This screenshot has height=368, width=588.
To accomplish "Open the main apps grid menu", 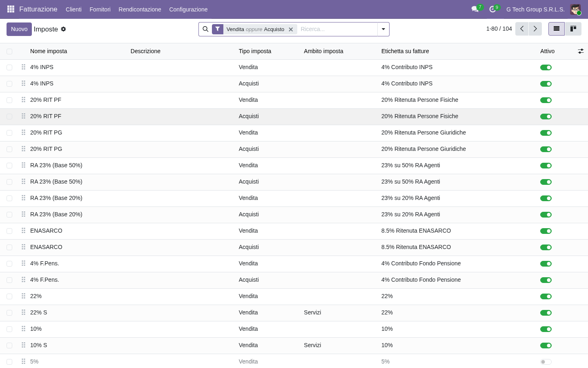I will click(x=11, y=9).
